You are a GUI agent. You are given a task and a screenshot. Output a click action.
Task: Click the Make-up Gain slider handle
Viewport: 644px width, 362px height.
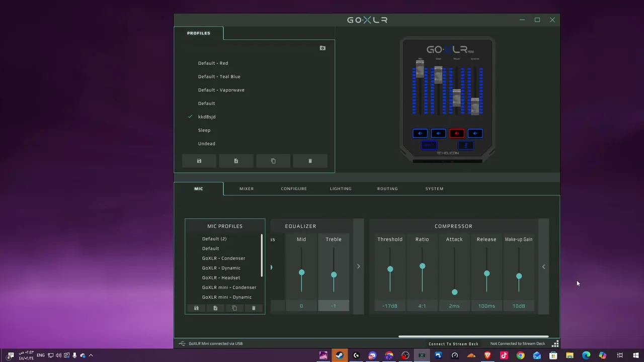coord(519,276)
